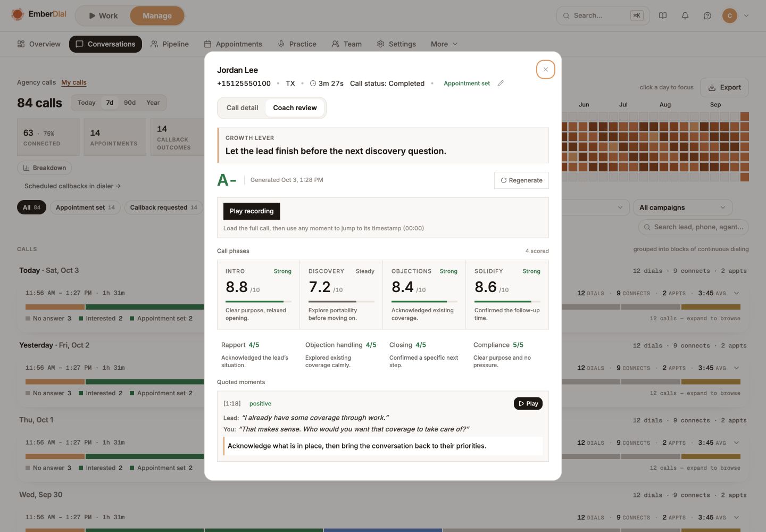The image size is (766, 532).
Task: Select the Coach review tab
Action: 295,107
